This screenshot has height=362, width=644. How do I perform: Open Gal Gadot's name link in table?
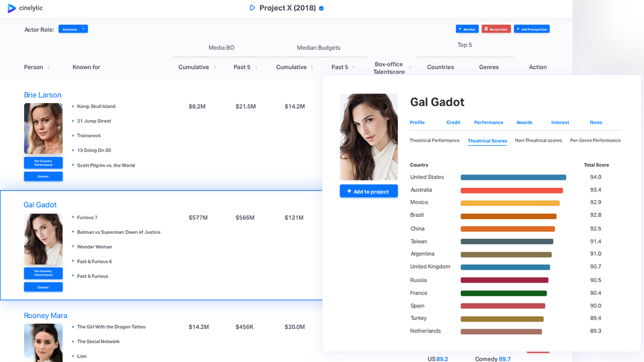pyautogui.click(x=40, y=205)
